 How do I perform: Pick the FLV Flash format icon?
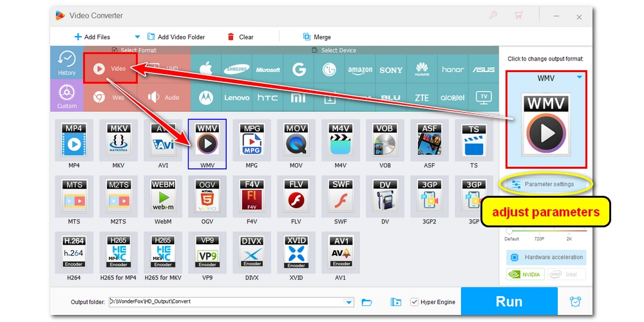pyautogui.click(x=296, y=196)
